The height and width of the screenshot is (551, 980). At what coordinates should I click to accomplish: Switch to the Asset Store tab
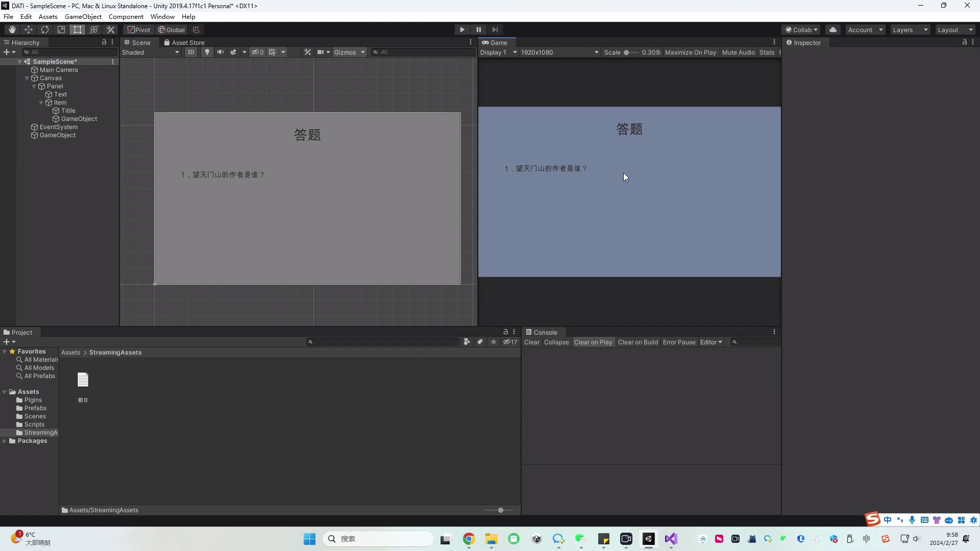[184, 42]
